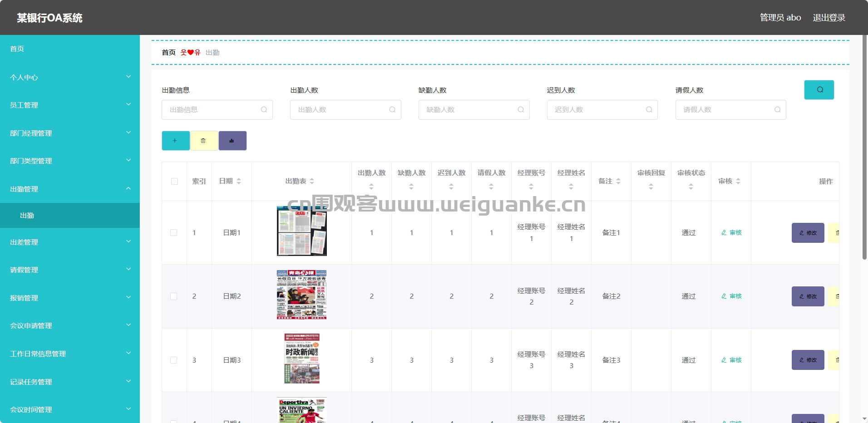The width and height of the screenshot is (868, 423).
Task: Select 出勤 submenu item
Action: pos(70,216)
